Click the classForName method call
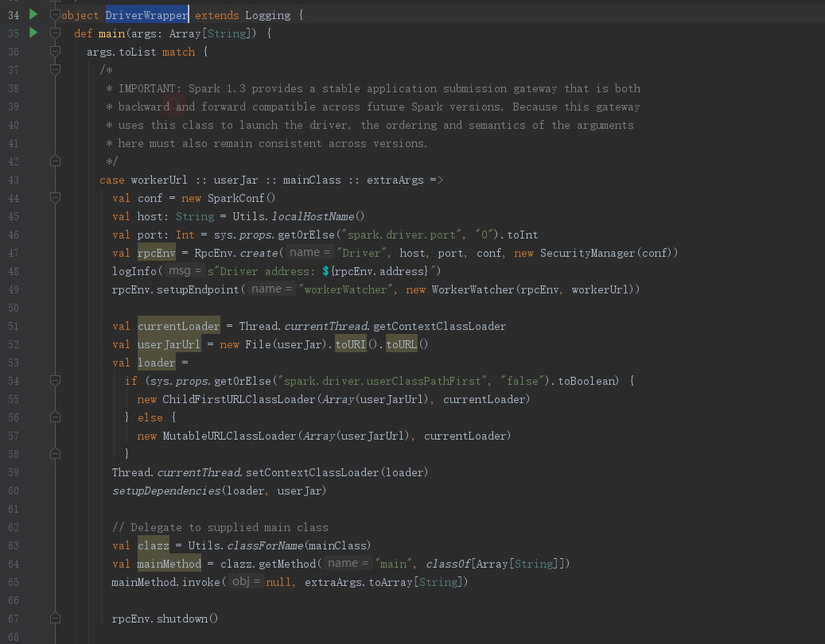Viewport: 825px width, 644px height. (x=265, y=545)
